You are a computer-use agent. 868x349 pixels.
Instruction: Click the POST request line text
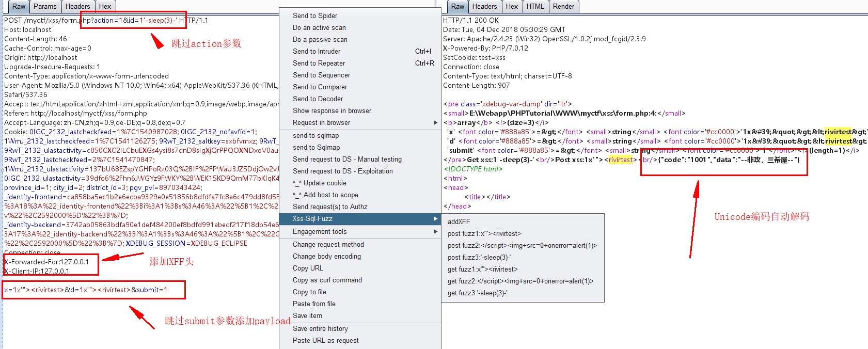click(106, 20)
